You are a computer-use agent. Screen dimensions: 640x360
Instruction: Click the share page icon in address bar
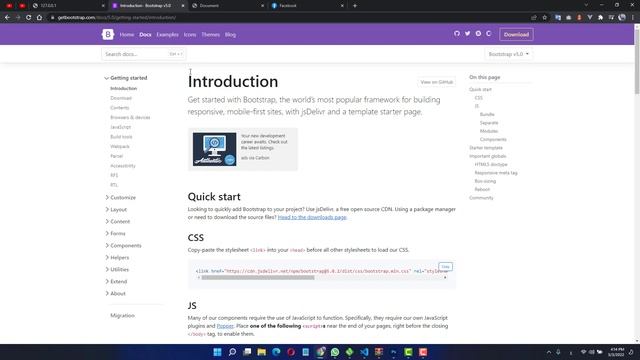(534, 18)
